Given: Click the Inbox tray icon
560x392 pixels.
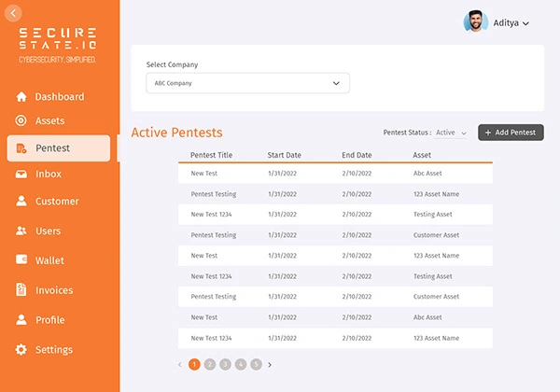Looking at the screenshot, I should 21,174.
